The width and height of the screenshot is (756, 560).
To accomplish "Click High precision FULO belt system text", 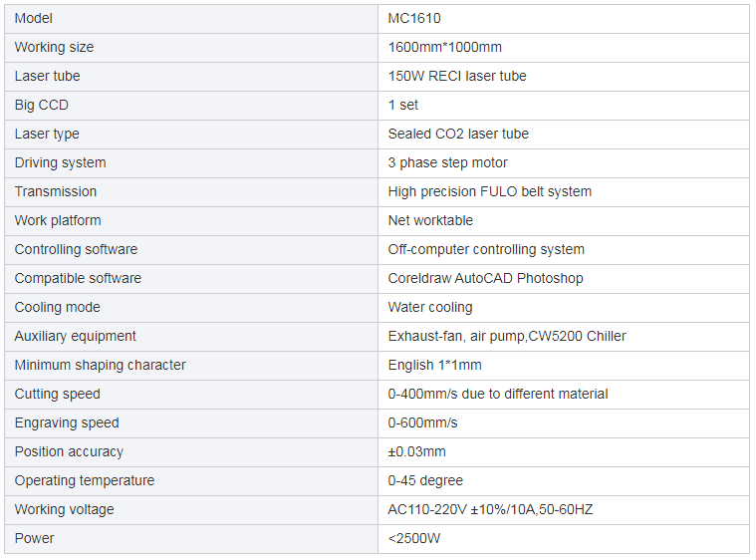I will click(489, 191).
